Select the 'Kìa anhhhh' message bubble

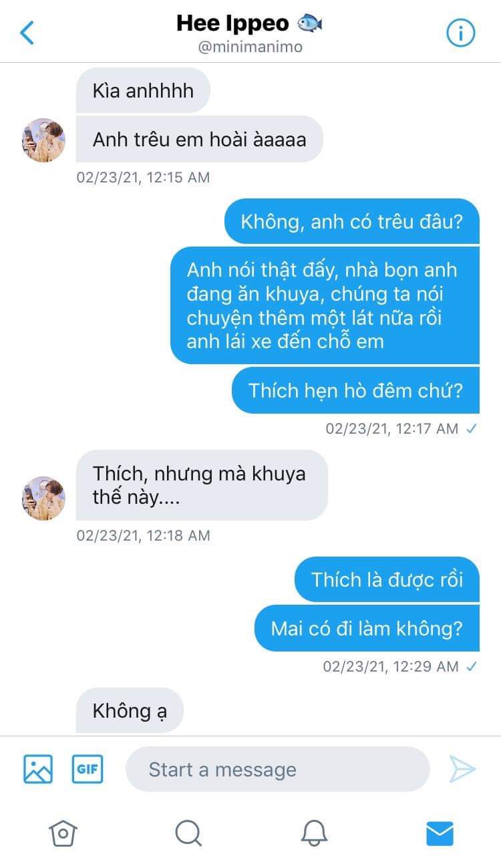pos(143,90)
